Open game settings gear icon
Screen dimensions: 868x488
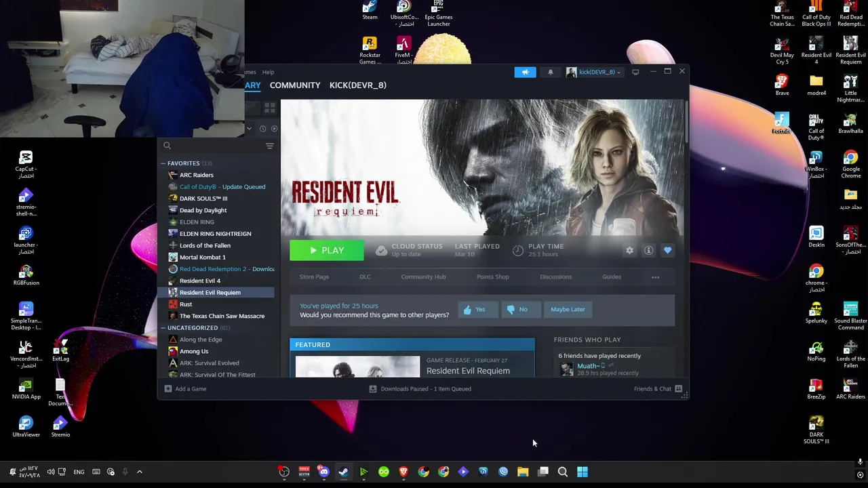[x=630, y=251]
